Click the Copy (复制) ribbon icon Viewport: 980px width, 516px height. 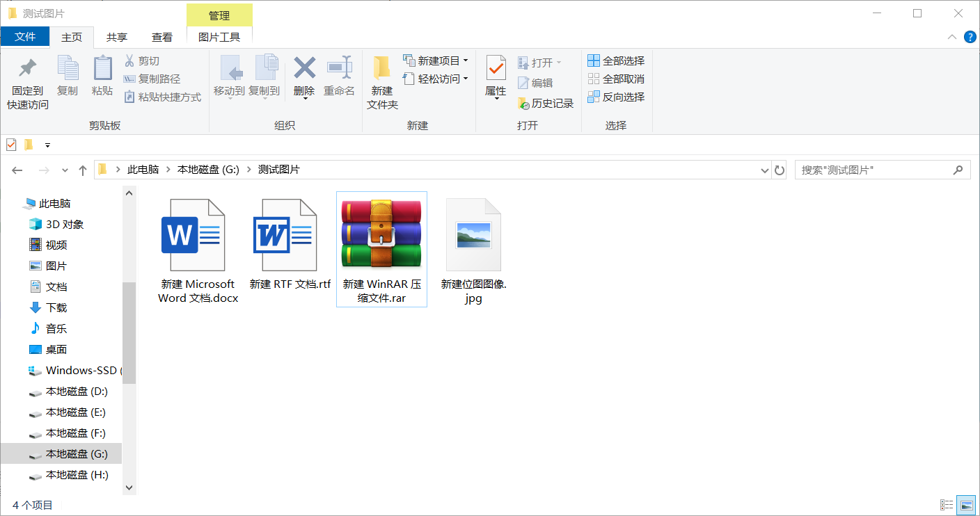[x=68, y=68]
